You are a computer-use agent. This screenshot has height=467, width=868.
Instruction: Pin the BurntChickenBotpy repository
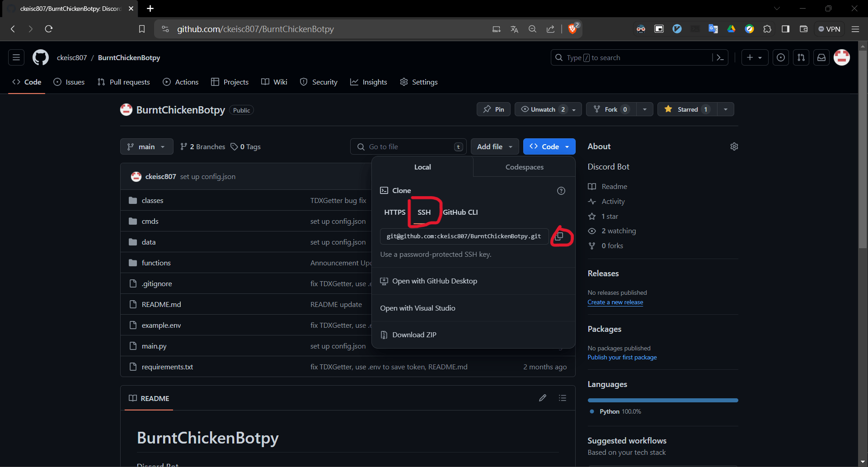click(x=493, y=109)
